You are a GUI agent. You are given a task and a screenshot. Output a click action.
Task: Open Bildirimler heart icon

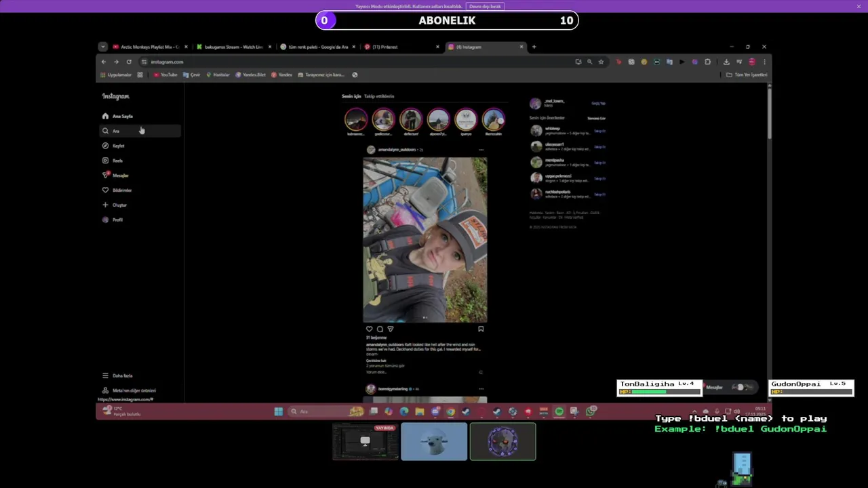coord(105,190)
